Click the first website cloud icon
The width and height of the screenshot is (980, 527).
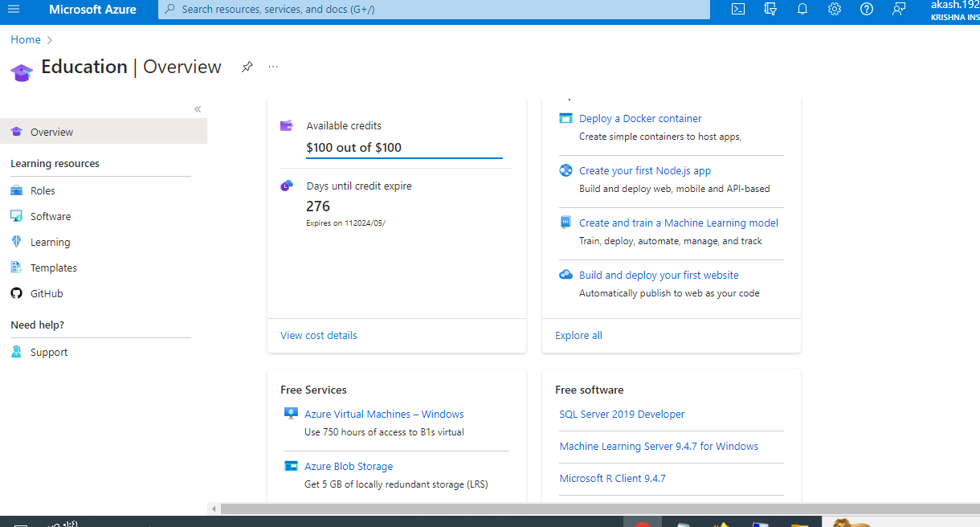[566, 275]
